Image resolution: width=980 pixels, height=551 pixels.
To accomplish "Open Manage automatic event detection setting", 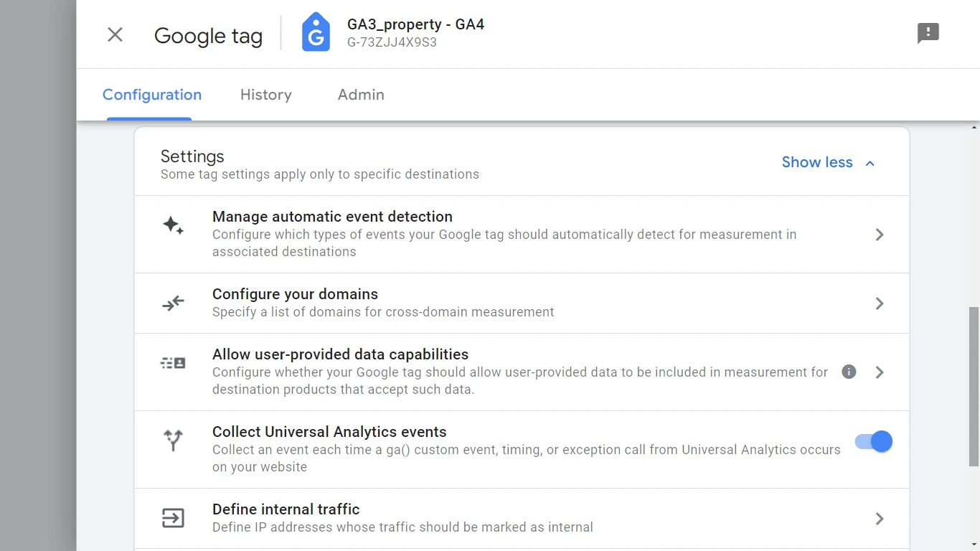I will (332, 217).
